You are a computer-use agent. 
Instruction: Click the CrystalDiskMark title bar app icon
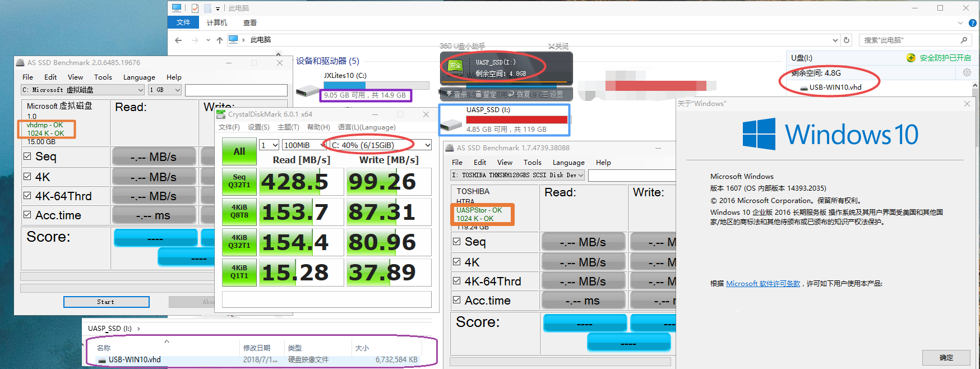(222, 114)
